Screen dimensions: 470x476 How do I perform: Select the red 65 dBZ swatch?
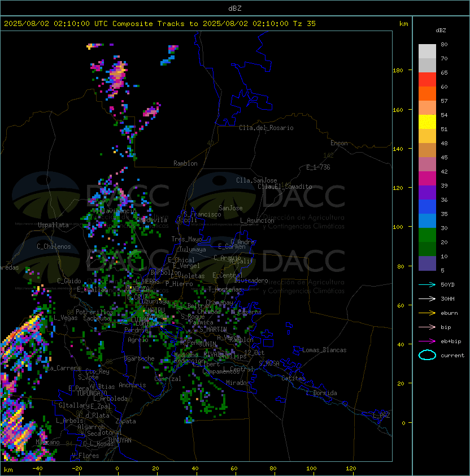[x=427, y=79]
